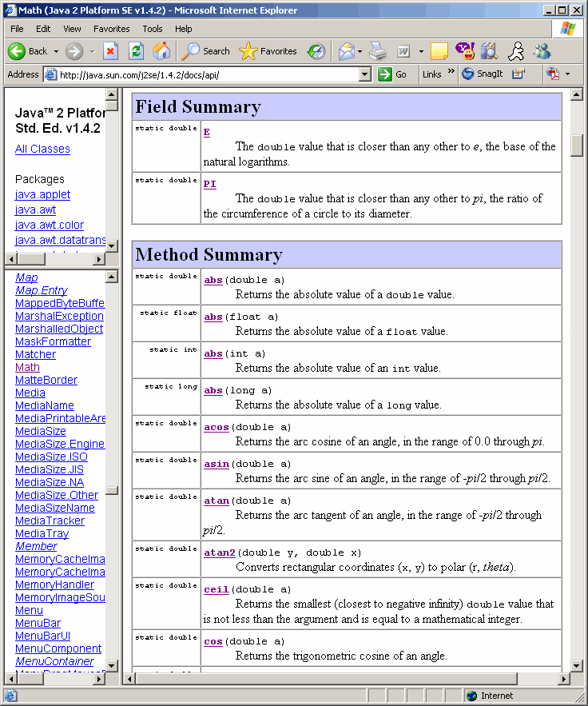Image resolution: width=588 pixels, height=706 pixels.
Task: Stop page loading with red X icon
Action: pos(110,51)
